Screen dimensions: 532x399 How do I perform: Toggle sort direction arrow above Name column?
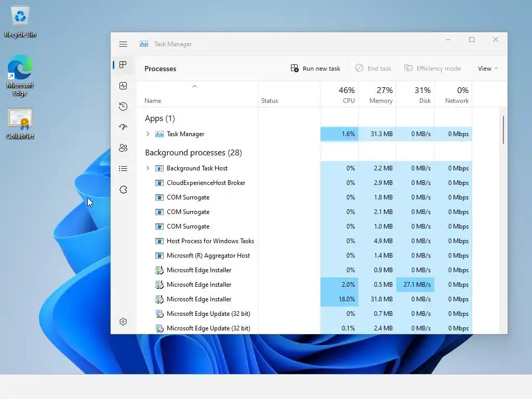tap(194, 86)
